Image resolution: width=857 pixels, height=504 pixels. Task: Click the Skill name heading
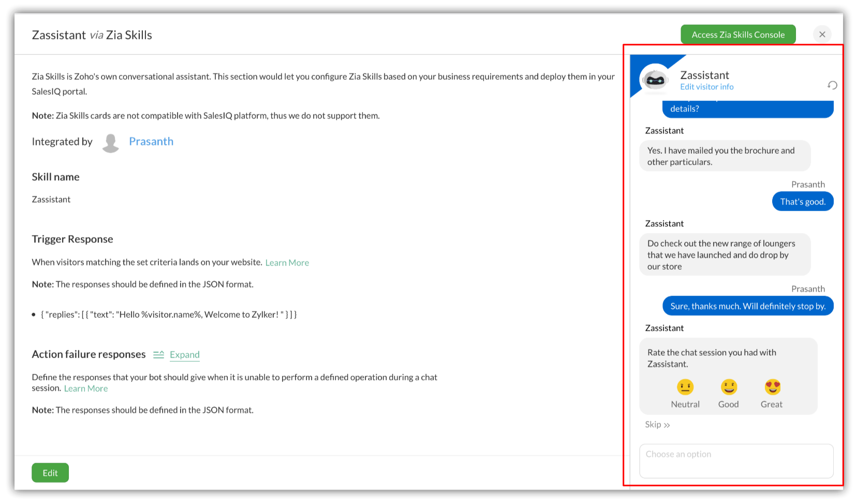(x=56, y=177)
